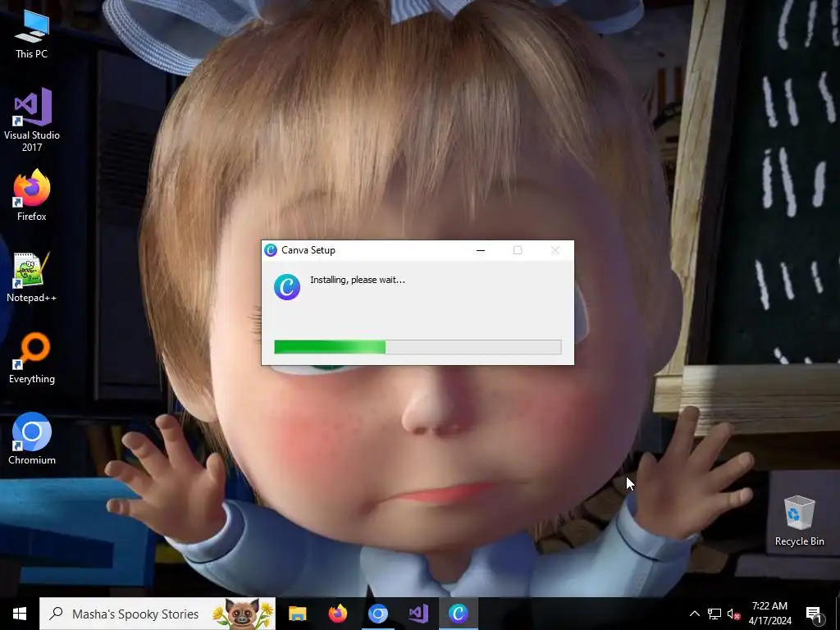This screenshot has height=630, width=840.
Task: Switch to Visual Studio in taskbar
Action: click(418, 614)
